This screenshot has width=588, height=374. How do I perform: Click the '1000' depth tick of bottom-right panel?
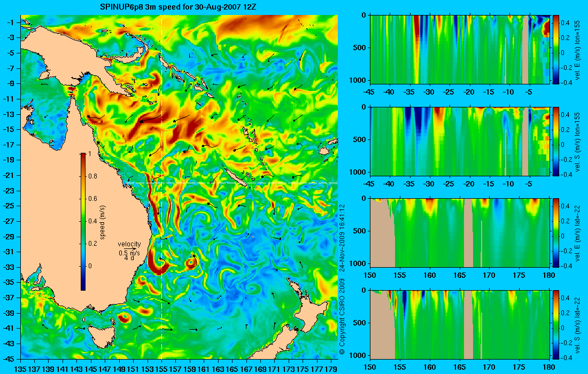pyautogui.click(x=358, y=355)
